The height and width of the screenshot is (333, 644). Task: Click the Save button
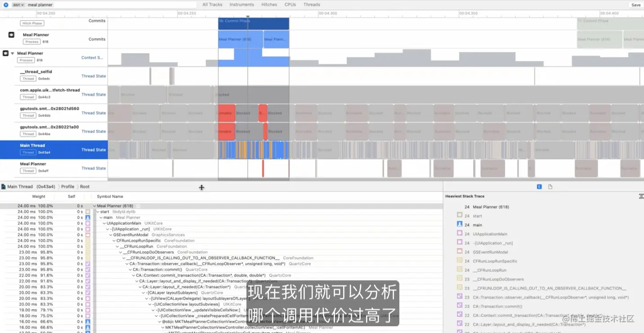coord(636,4)
